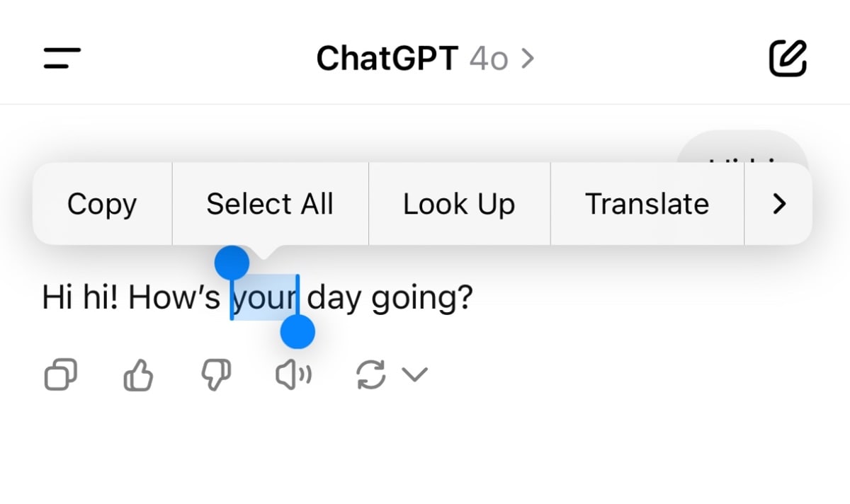Give the response a thumbs up
Image resolution: width=850 pixels, height=504 pixels.
[x=139, y=374]
